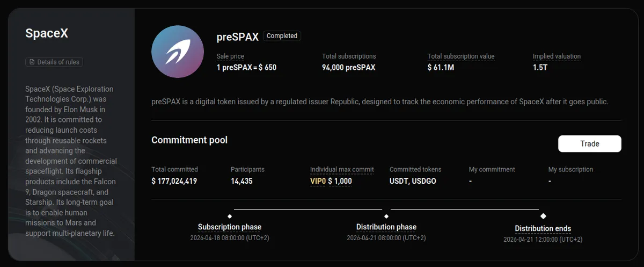
Task: Click the Completed status badge
Action: click(x=282, y=36)
